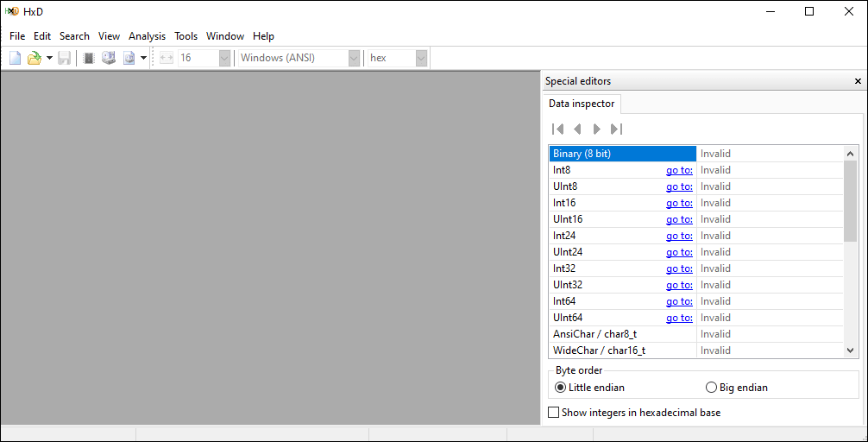Click the Data inspector scroll up arrow
Viewport: 868px width, 442px height.
click(850, 154)
